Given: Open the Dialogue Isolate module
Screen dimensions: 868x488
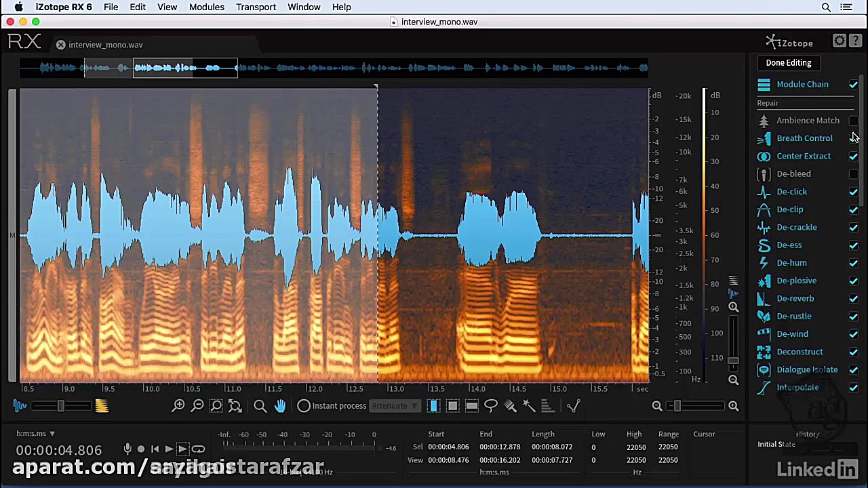Looking at the screenshot, I should 807,369.
